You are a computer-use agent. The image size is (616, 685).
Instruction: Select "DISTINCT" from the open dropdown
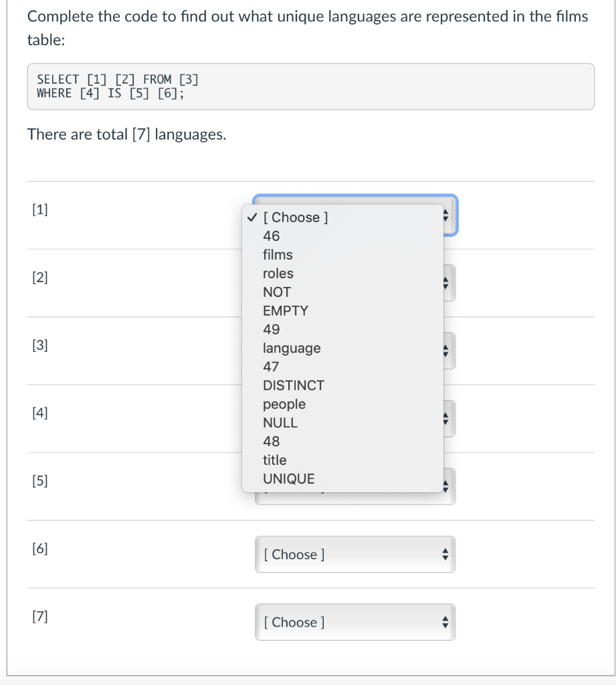point(294,385)
